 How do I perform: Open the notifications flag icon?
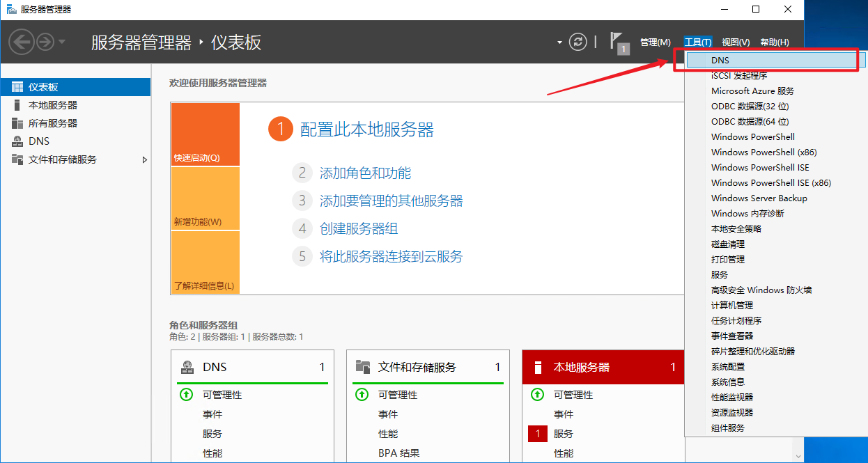click(x=619, y=42)
